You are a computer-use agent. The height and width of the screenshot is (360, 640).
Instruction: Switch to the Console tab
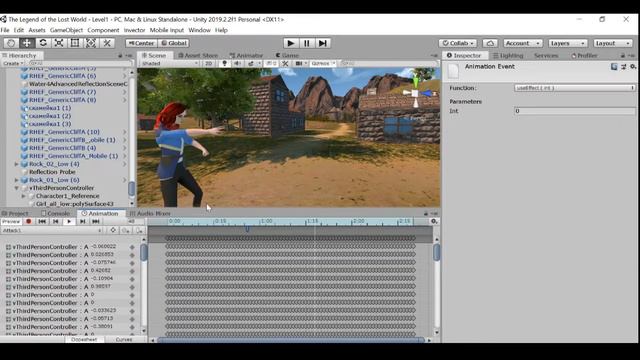[56, 213]
